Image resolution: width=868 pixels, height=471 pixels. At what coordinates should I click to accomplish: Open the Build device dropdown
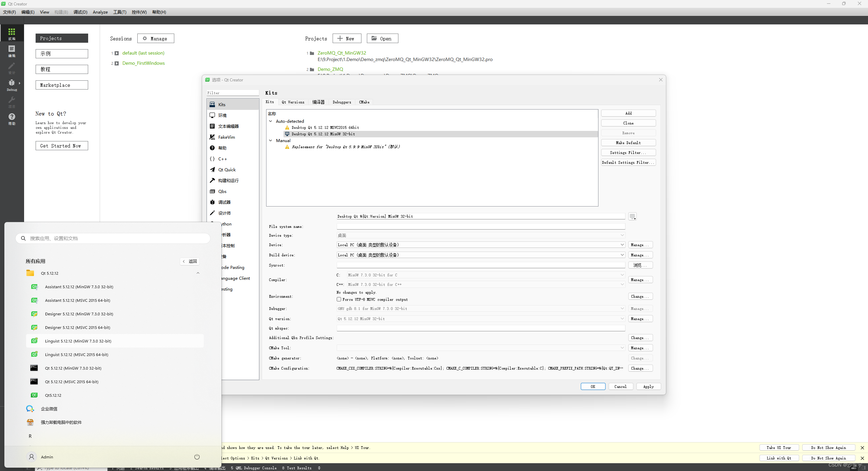coord(480,255)
